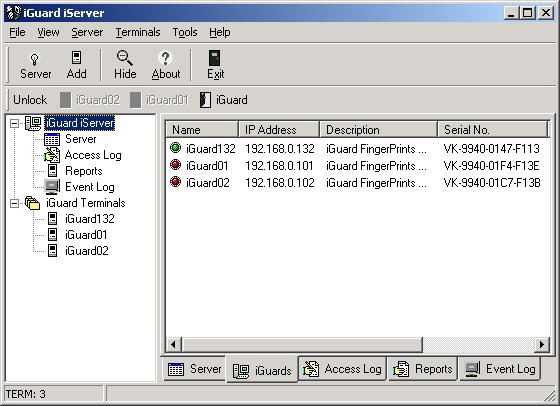The width and height of the screenshot is (560, 406).
Task: Open the Terminals menu
Action: 138,32
